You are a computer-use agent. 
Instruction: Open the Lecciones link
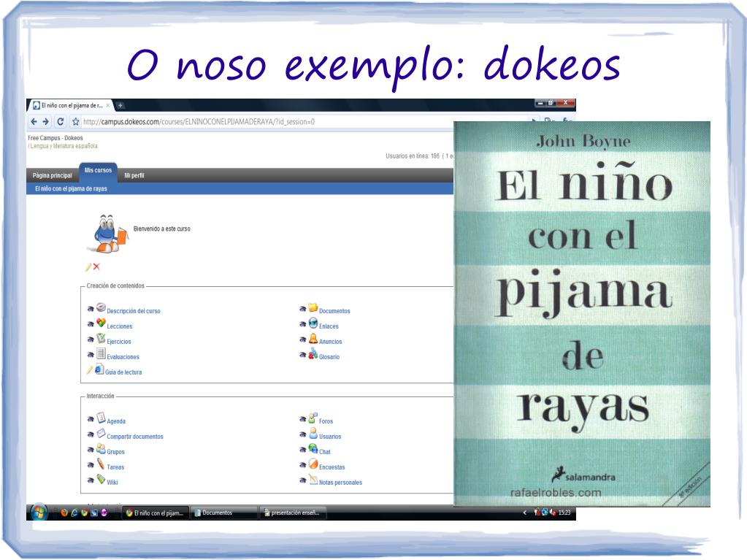pyautogui.click(x=120, y=326)
